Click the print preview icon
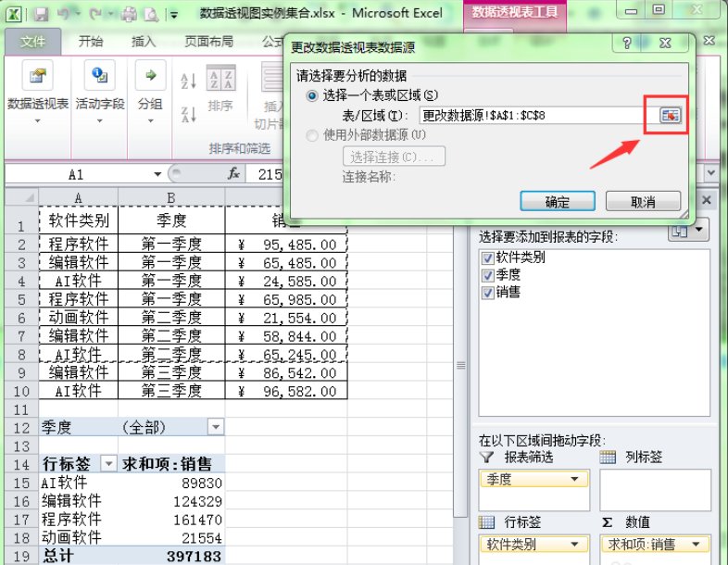This screenshot has height=565, width=728. click(151, 15)
